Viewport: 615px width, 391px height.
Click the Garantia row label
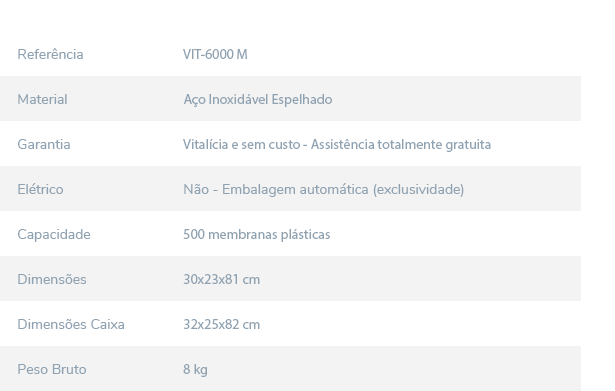(x=44, y=144)
